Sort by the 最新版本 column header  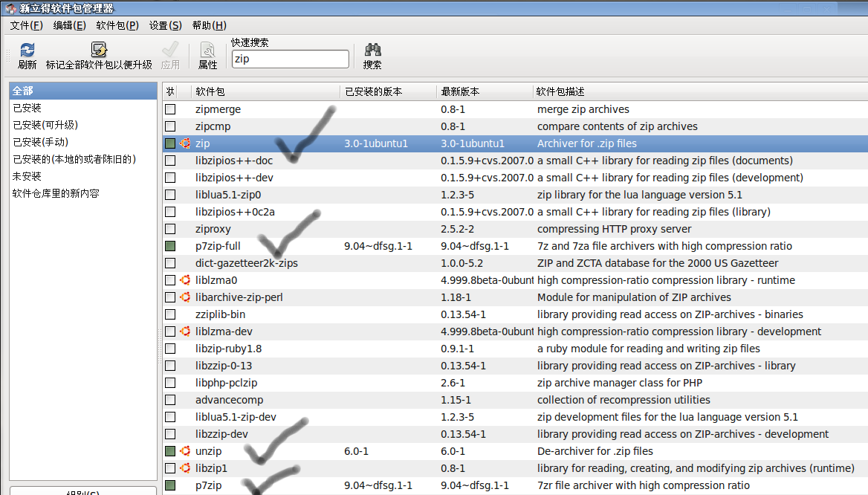pyautogui.click(x=485, y=91)
